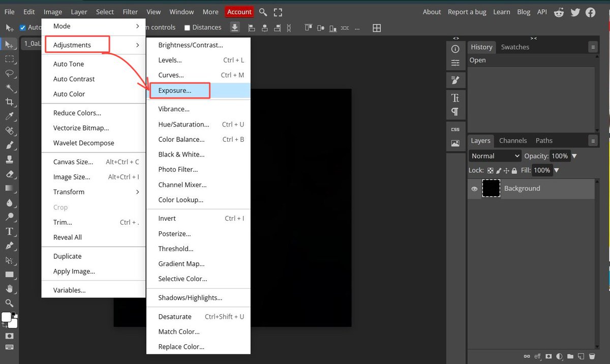Toggle lock position icon

[x=506, y=171]
